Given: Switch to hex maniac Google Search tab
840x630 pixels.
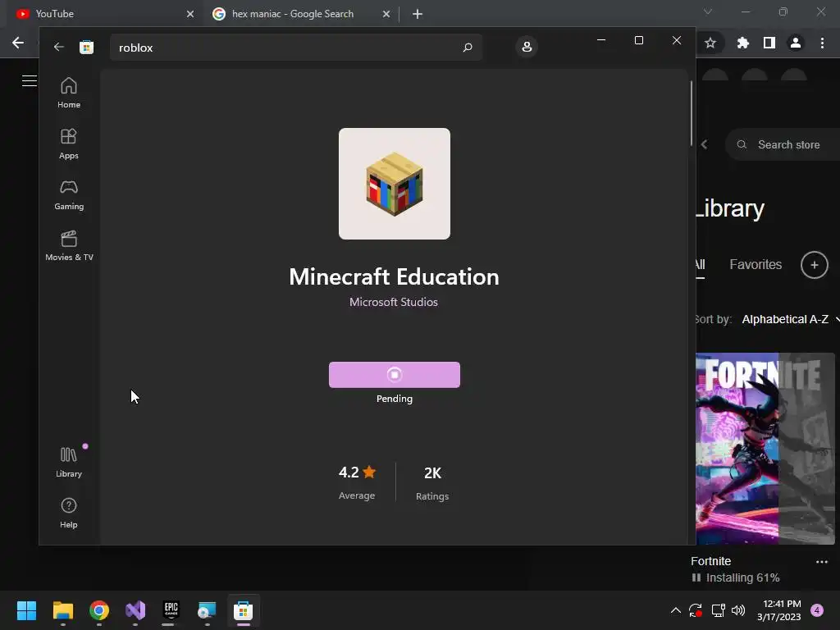Looking at the screenshot, I should (301, 14).
